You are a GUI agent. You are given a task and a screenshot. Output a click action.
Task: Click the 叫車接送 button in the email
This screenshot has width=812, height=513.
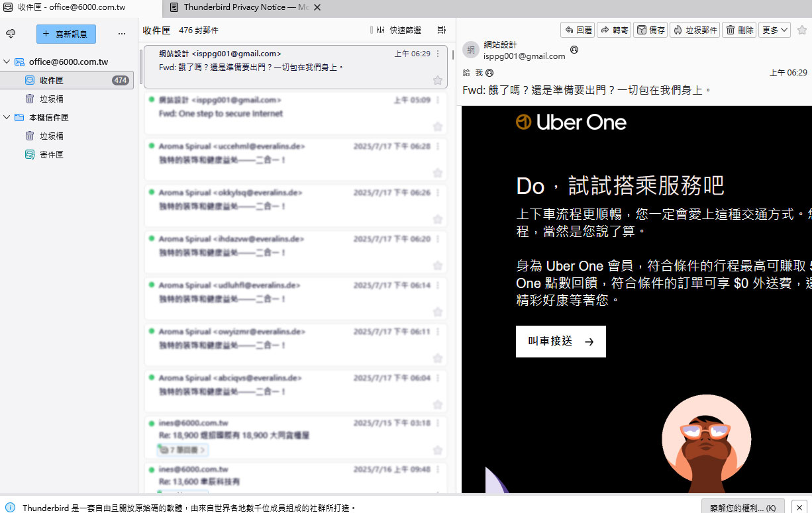pos(561,342)
